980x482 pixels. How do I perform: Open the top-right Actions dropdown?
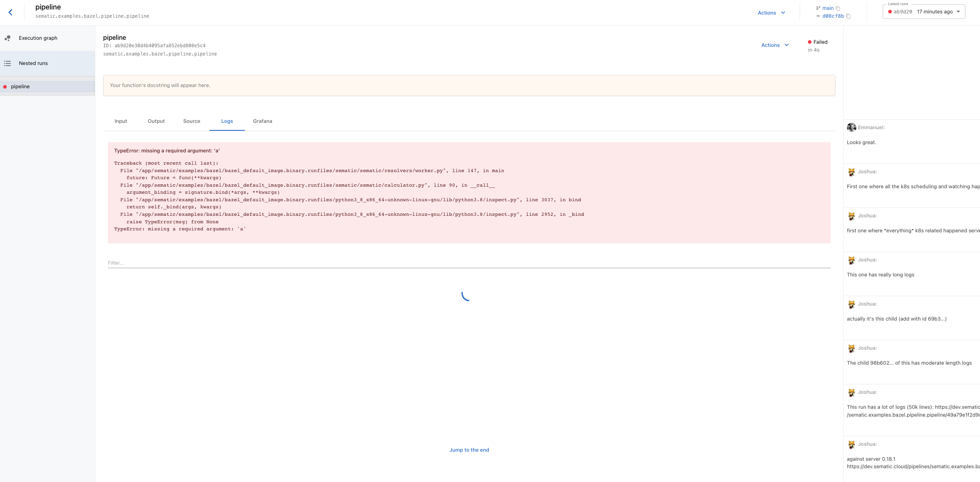(x=771, y=12)
